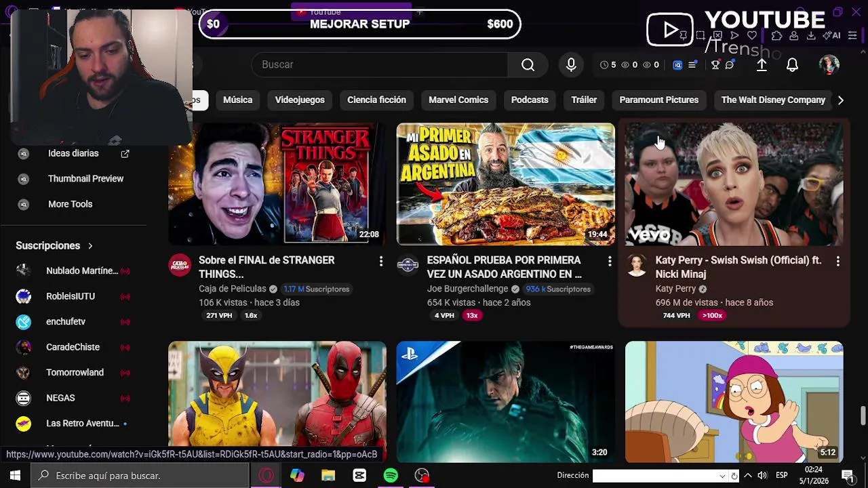Open the Windows Start menu
The width and height of the screenshot is (868, 488).
click(x=15, y=476)
